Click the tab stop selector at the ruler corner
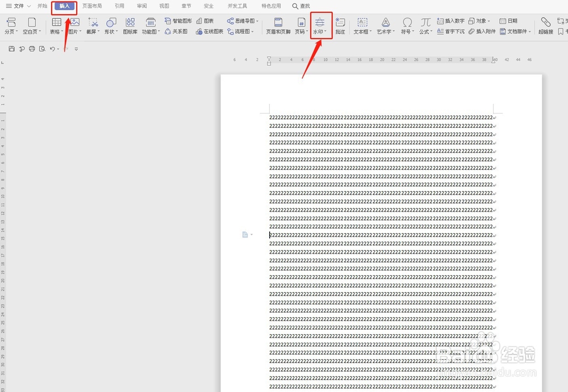 coord(2,62)
